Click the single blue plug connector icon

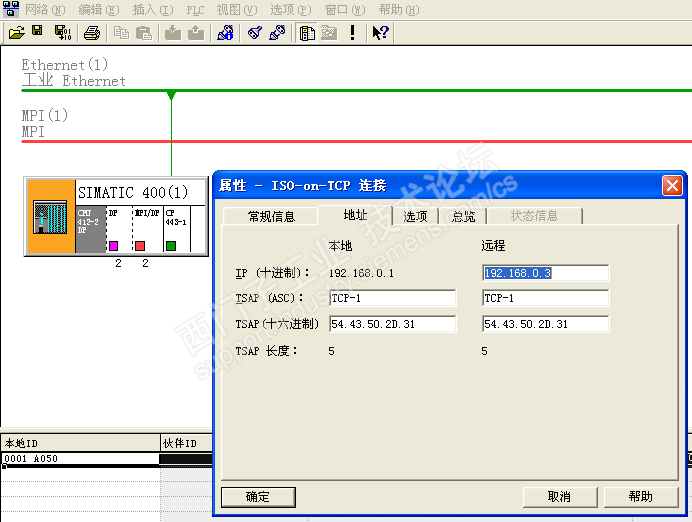(x=255, y=33)
